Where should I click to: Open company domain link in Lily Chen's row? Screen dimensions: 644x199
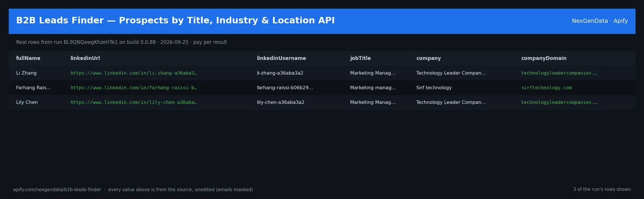coord(559,102)
